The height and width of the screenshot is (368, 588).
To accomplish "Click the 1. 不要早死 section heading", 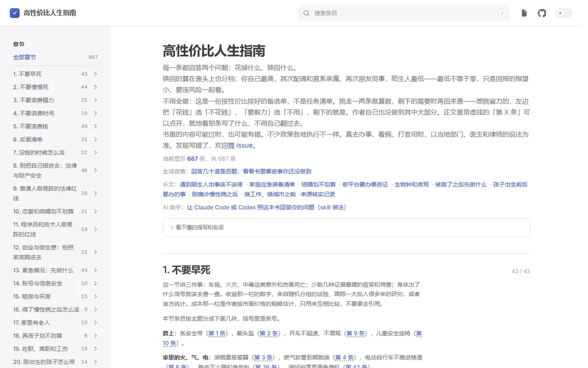I will point(186,270).
